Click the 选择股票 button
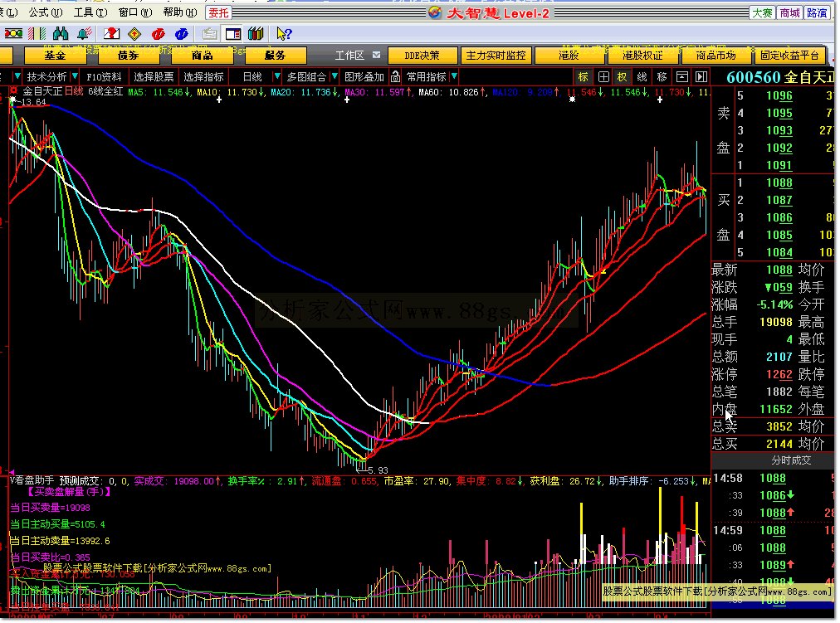The width and height of the screenshot is (840, 623). (154, 76)
